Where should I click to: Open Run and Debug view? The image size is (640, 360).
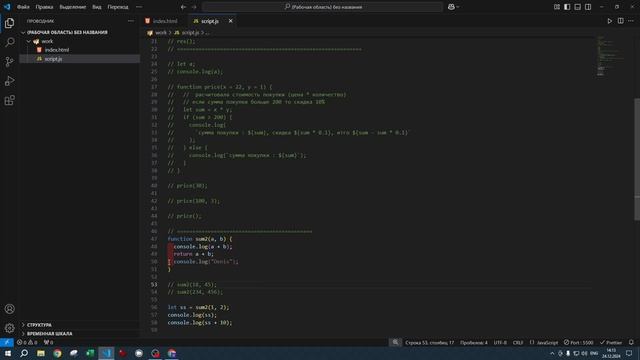[9, 81]
